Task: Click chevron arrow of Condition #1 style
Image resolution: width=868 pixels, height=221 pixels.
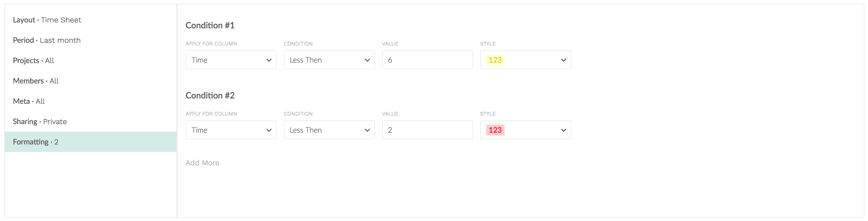Action: click(563, 60)
